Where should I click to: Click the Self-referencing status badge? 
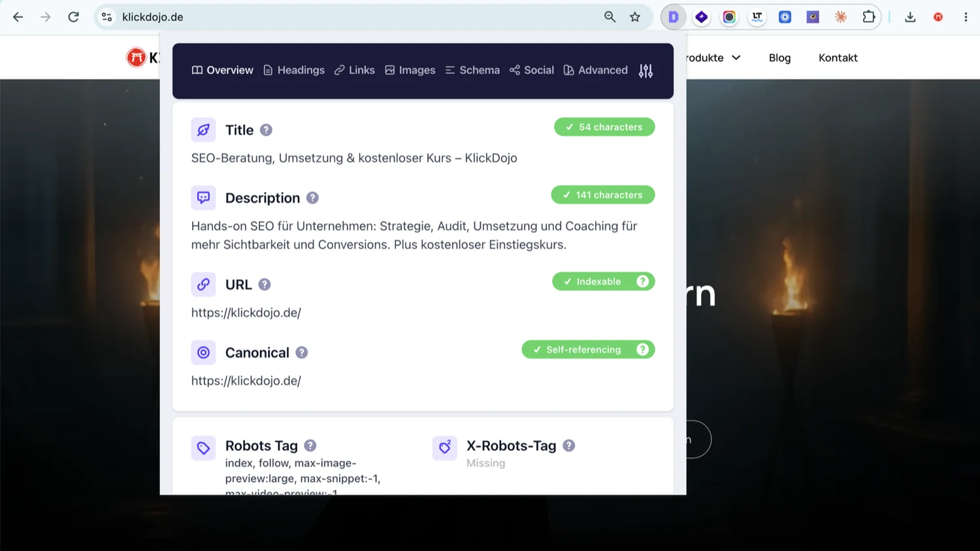point(588,349)
